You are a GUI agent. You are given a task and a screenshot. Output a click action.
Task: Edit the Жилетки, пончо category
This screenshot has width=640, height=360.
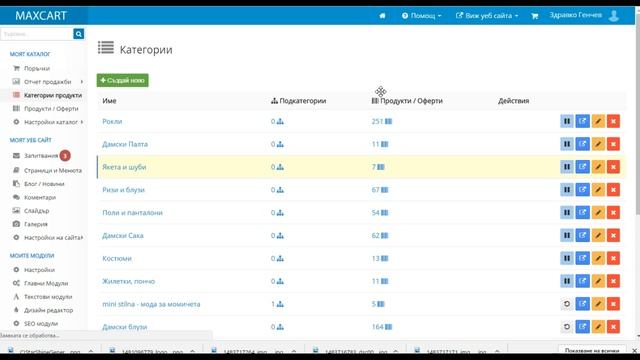[x=598, y=281]
